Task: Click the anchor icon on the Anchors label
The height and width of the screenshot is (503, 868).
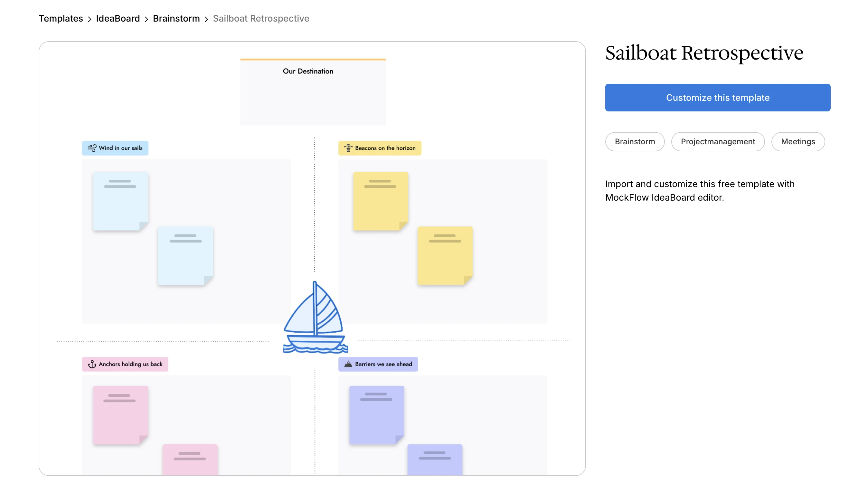Action: click(x=92, y=364)
